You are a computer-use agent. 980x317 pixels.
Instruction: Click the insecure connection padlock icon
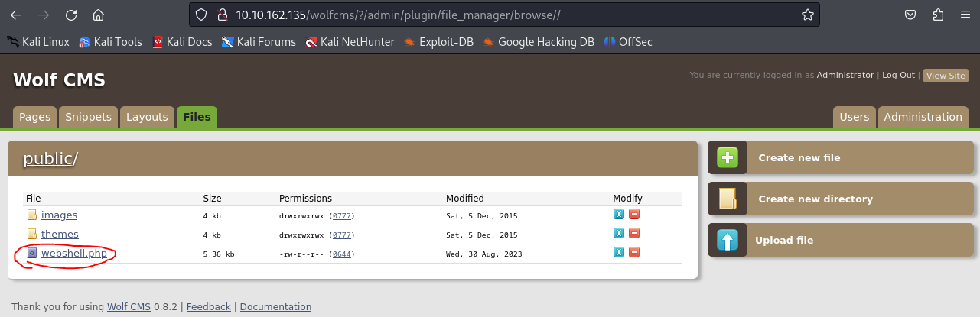click(223, 15)
